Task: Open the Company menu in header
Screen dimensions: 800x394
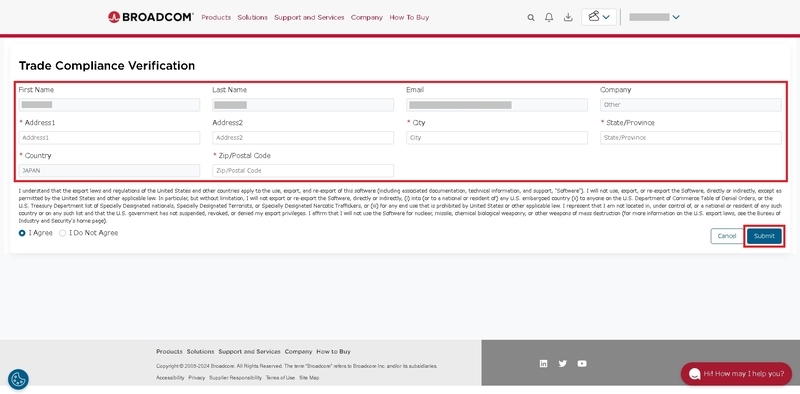Action: click(x=367, y=17)
